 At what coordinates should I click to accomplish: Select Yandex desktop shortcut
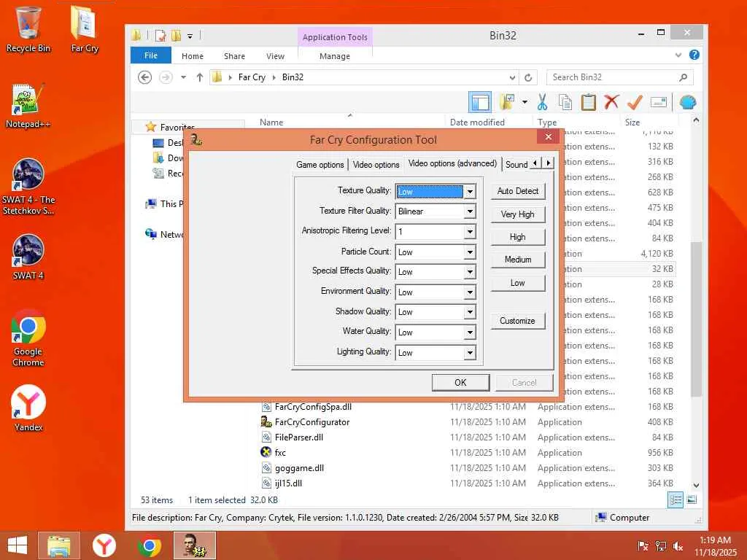[28, 408]
